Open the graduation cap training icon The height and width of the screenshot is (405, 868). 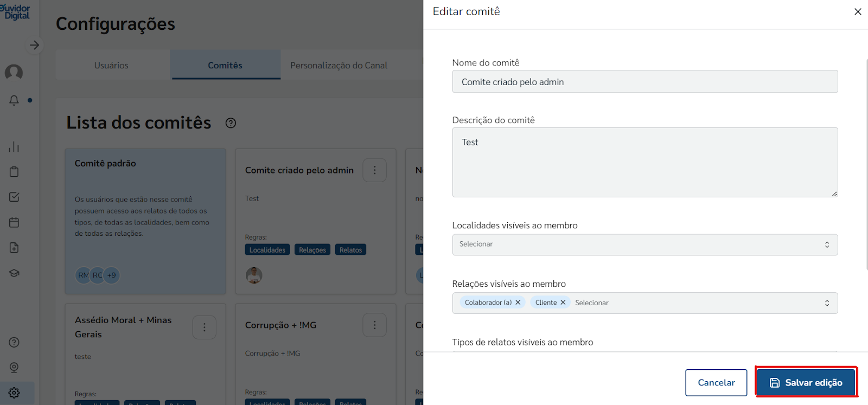(x=14, y=273)
